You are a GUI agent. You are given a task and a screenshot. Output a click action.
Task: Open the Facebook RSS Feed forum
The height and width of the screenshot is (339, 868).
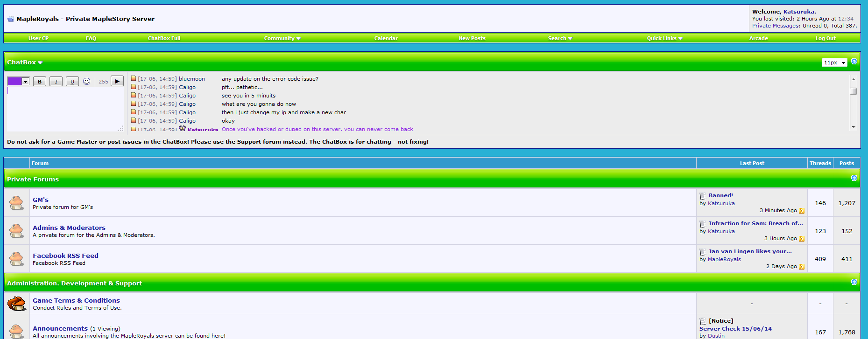tap(65, 256)
